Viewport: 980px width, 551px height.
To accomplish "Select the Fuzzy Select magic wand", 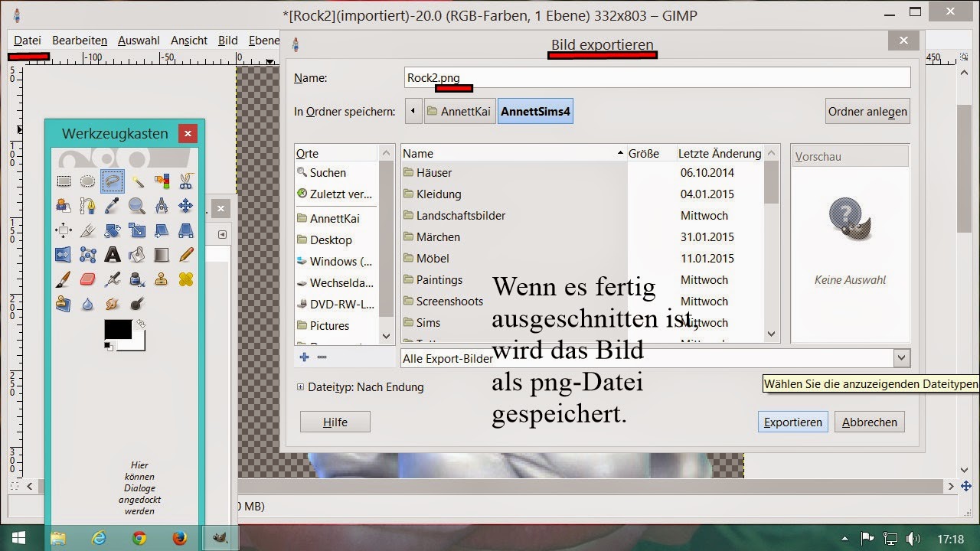I will (137, 181).
